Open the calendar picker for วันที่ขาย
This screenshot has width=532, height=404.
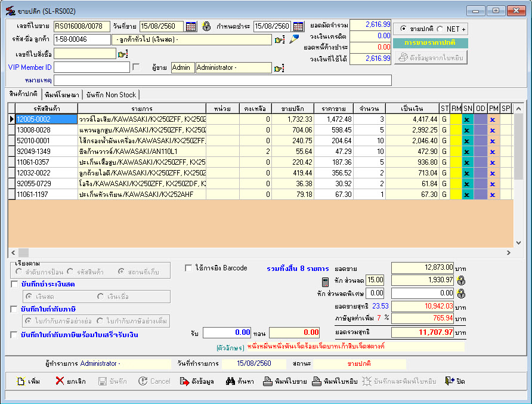[191, 26]
